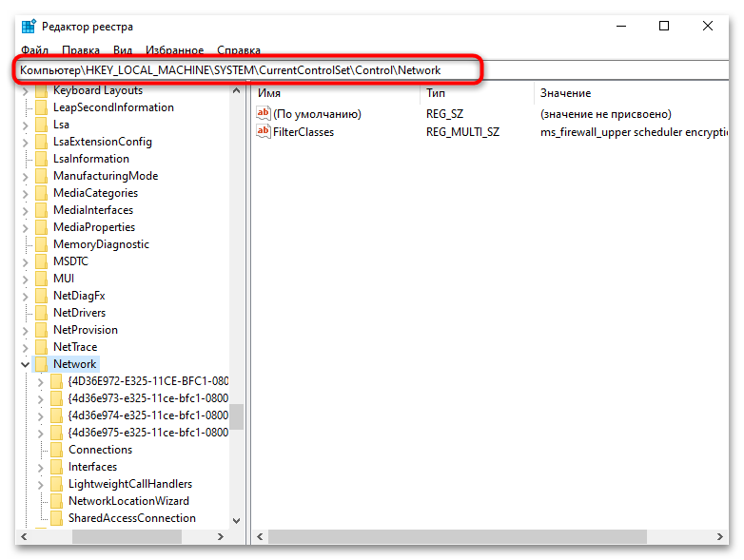The image size is (744, 560).
Task: Click the NetworkLocationWizard folder icon
Action: tap(56, 501)
